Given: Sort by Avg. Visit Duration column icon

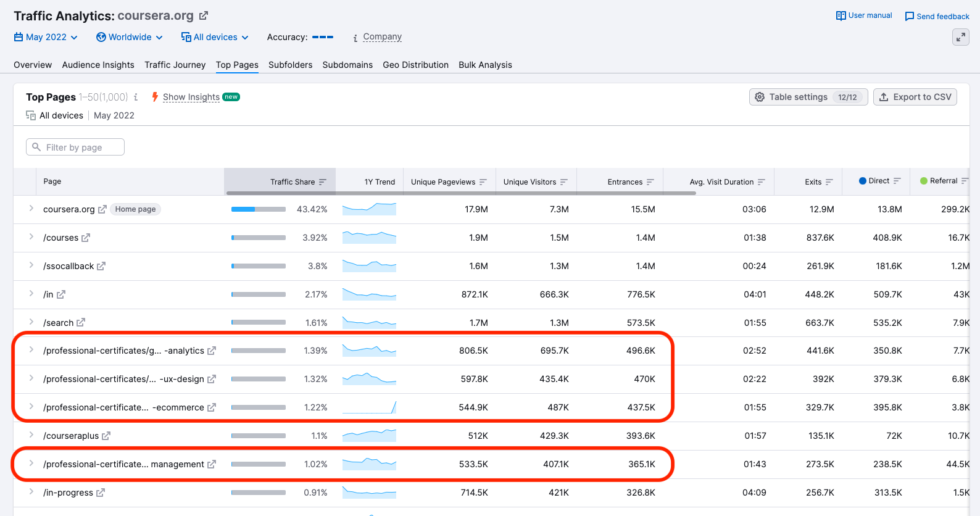Looking at the screenshot, I should click(761, 182).
